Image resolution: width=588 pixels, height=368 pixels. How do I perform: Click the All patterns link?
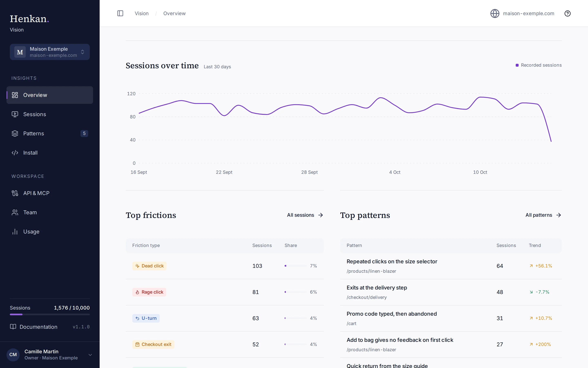(x=543, y=215)
